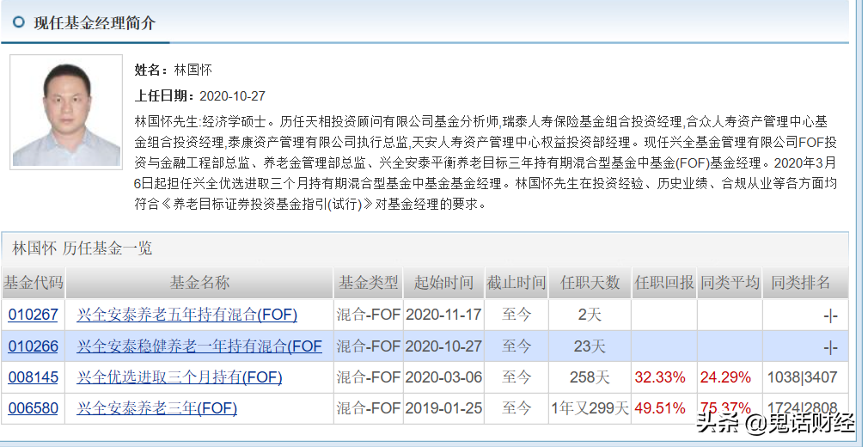Click the 基金名称 column header
Image resolution: width=868 pixels, height=447 pixels.
(x=199, y=283)
